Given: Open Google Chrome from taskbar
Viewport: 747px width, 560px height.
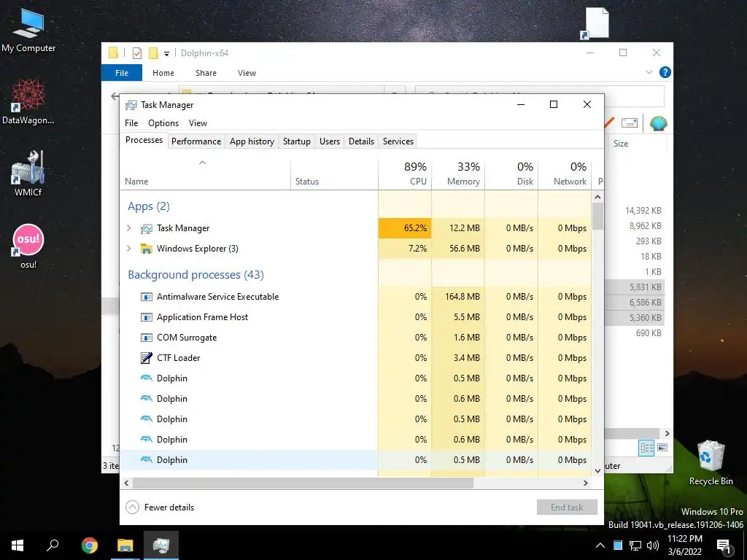Looking at the screenshot, I should tap(89, 545).
